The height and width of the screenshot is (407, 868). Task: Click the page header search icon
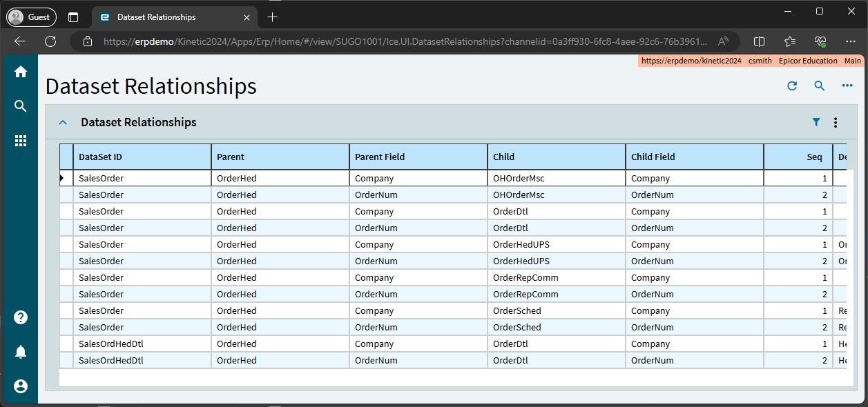click(819, 86)
